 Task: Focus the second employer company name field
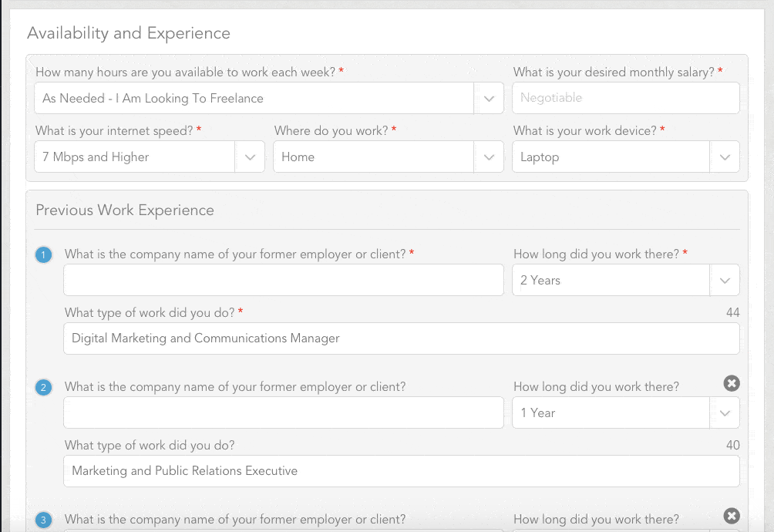pos(283,413)
